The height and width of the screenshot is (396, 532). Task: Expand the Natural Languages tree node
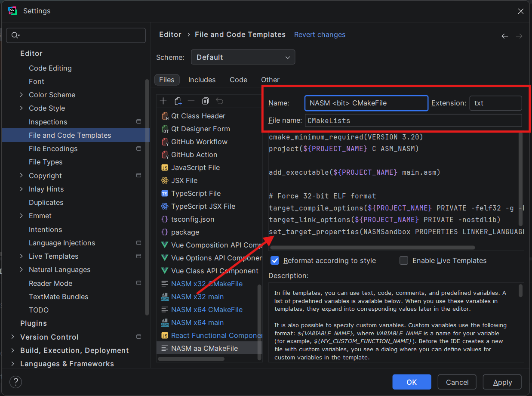pyautogui.click(x=22, y=269)
